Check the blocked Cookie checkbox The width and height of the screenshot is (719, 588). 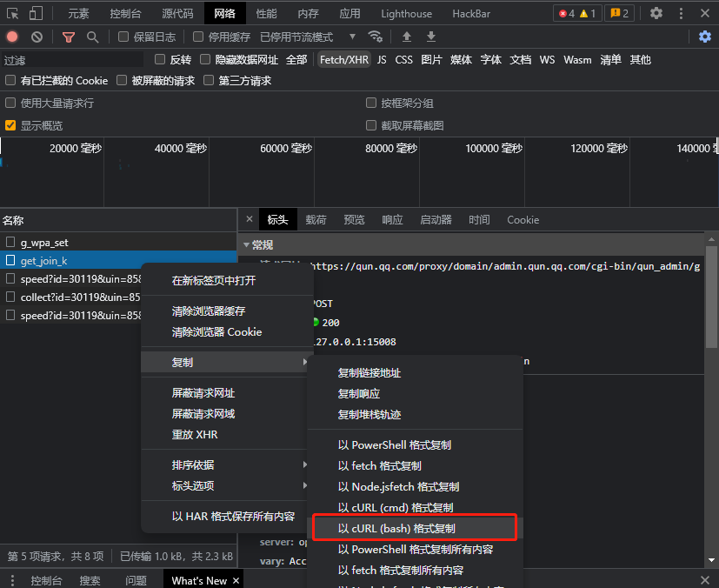[10, 81]
